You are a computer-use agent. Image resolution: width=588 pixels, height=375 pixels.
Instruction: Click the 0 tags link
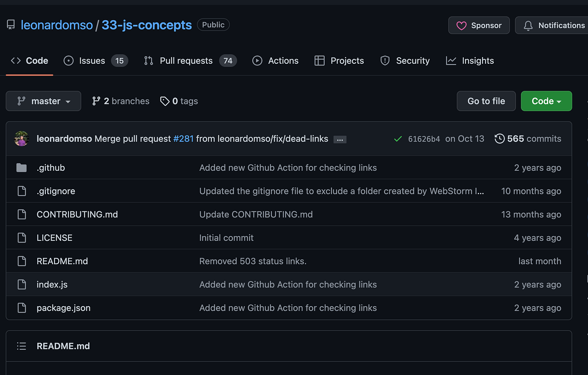[x=179, y=101]
